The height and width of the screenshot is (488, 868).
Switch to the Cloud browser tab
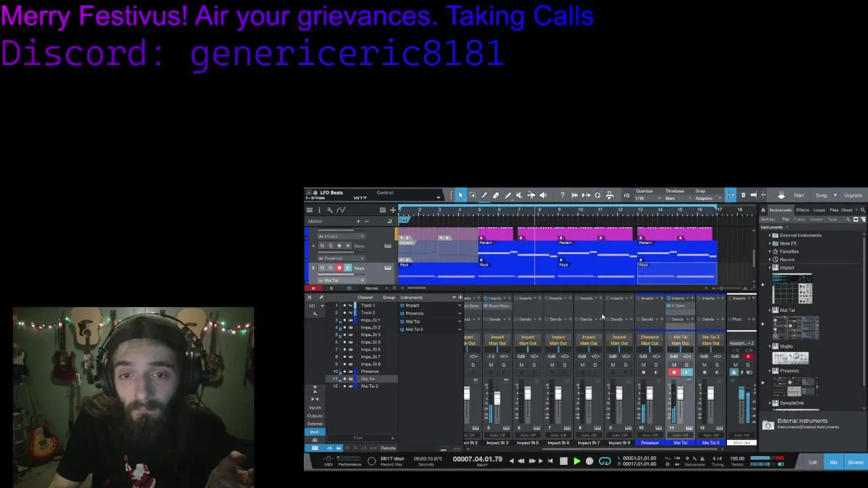[846, 210]
